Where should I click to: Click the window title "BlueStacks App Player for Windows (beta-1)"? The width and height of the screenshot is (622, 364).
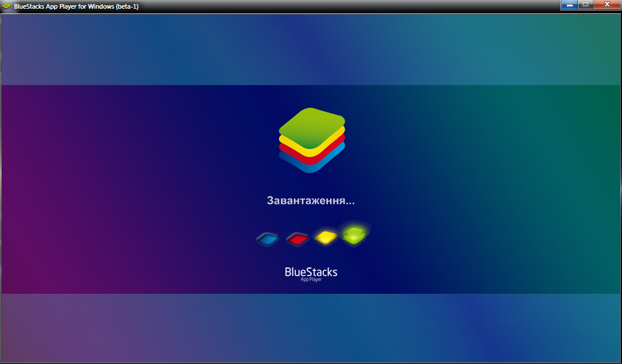[76, 6]
